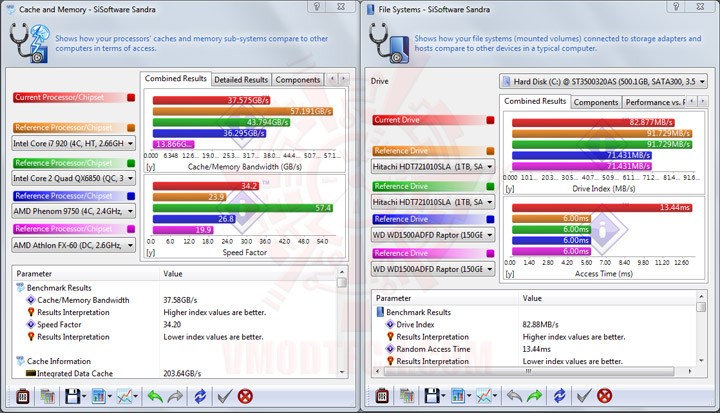Click the blue Refresh arrows in Cache and Memory window
The image size is (720, 413).
[x=200, y=396]
